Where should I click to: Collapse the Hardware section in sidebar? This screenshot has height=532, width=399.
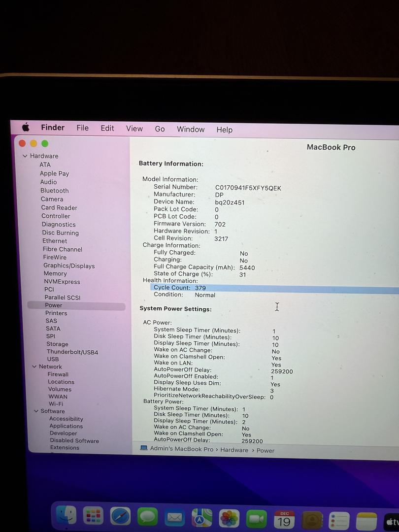pyautogui.click(x=25, y=156)
